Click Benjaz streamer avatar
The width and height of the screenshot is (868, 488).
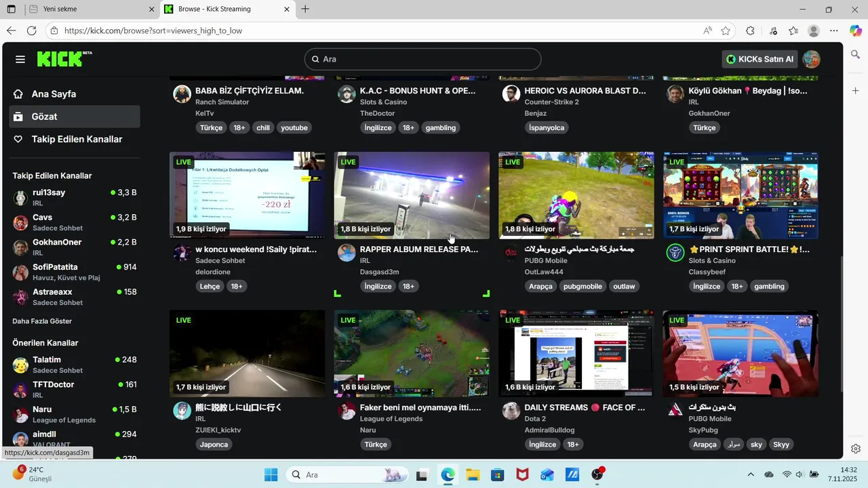click(511, 94)
